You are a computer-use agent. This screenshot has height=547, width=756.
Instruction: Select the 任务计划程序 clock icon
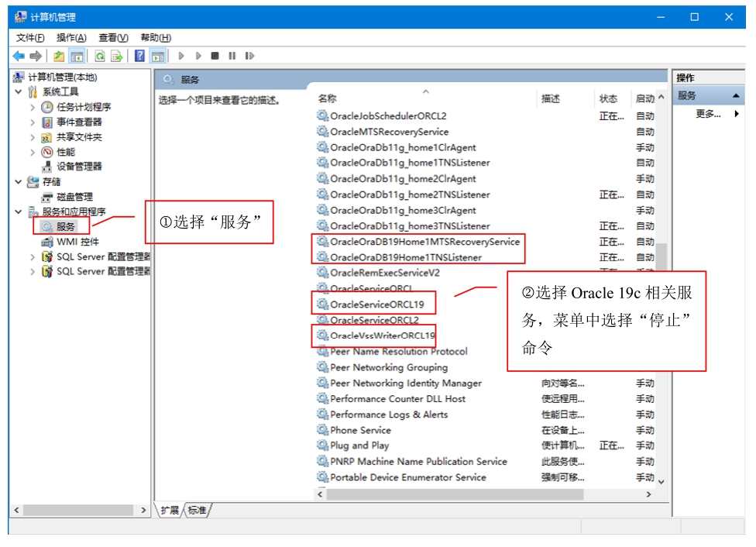pyautogui.click(x=46, y=107)
